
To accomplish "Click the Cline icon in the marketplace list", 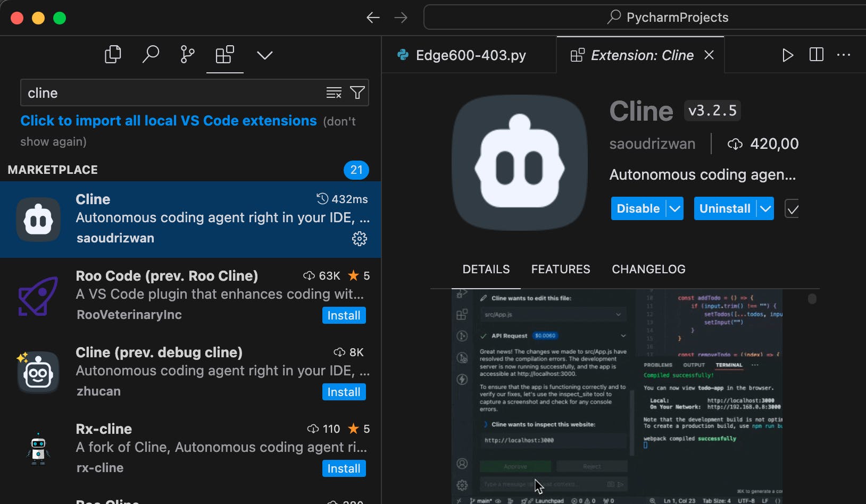I will tap(38, 219).
